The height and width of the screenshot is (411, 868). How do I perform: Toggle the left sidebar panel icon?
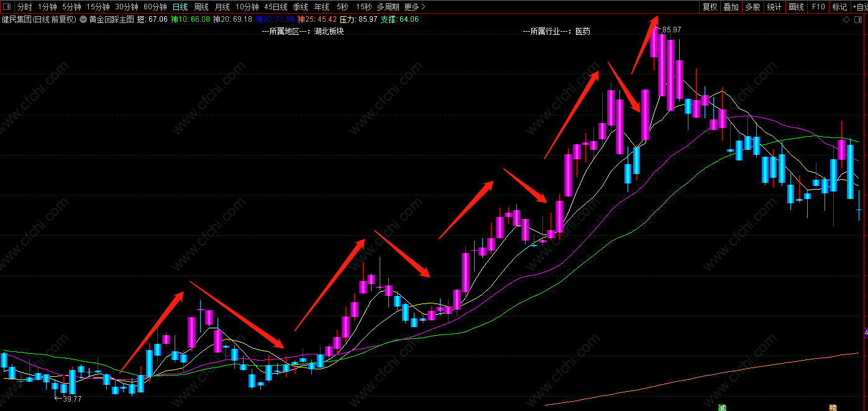(x=7, y=7)
